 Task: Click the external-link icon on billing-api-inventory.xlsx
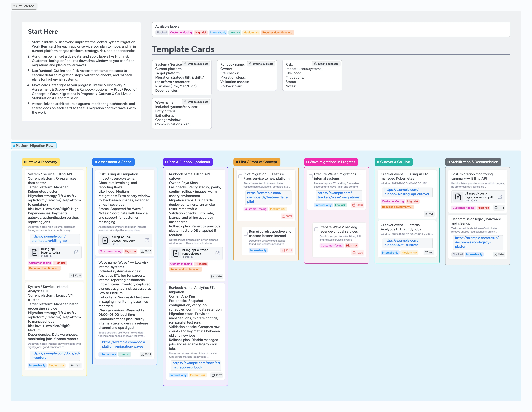point(76,252)
